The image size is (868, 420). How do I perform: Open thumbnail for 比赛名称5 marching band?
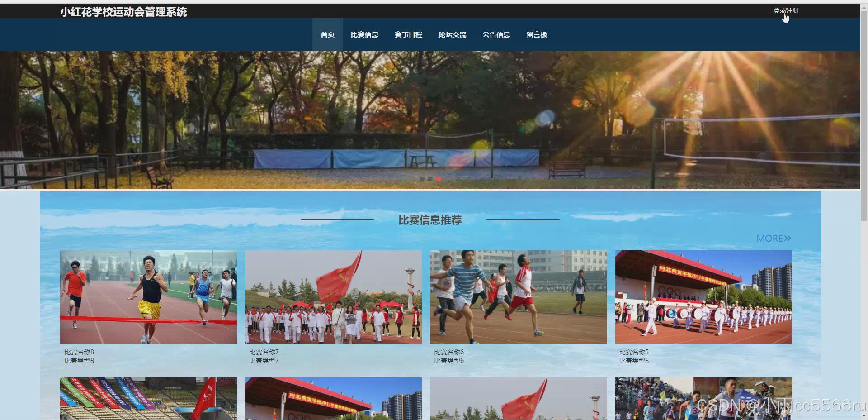[703, 297]
